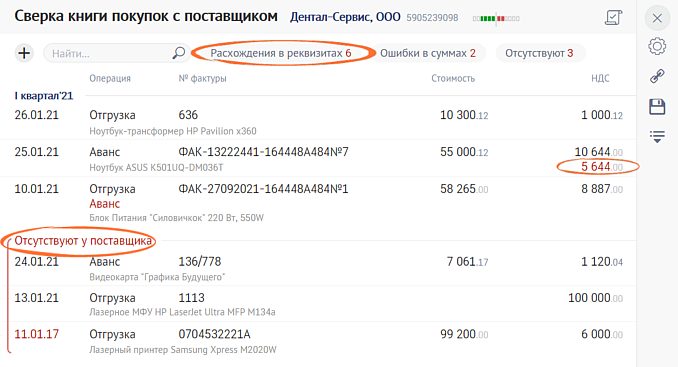
Task: Select the 'Отсутствуют 3' filter
Action: tap(540, 53)
